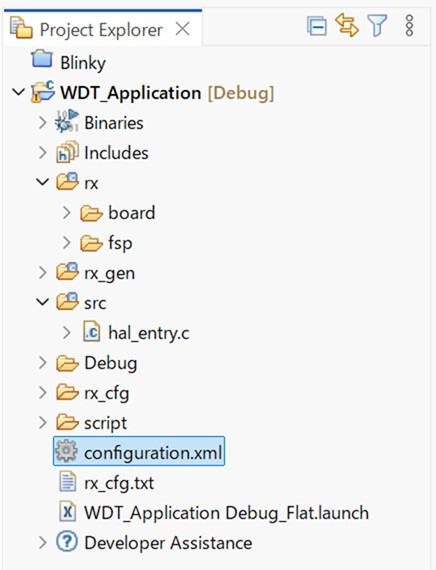Expand the Includes node

click(43, 153)
